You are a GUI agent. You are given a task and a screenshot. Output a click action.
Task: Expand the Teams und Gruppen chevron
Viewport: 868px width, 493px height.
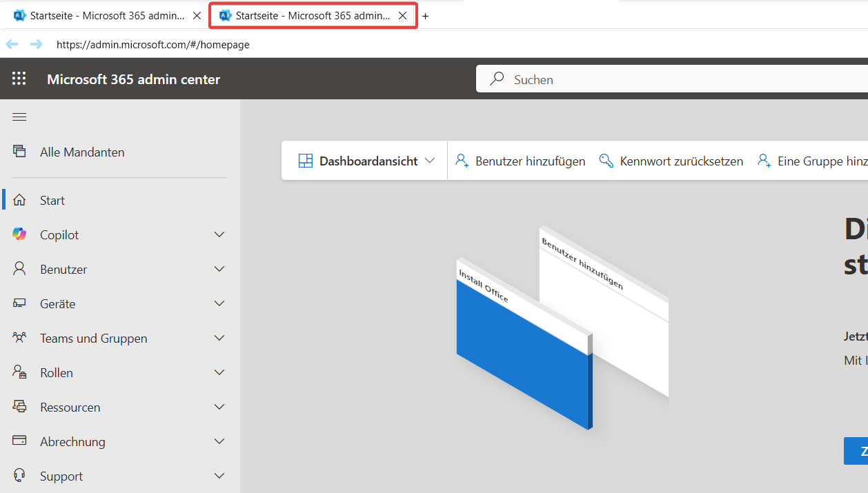[219, 338]
